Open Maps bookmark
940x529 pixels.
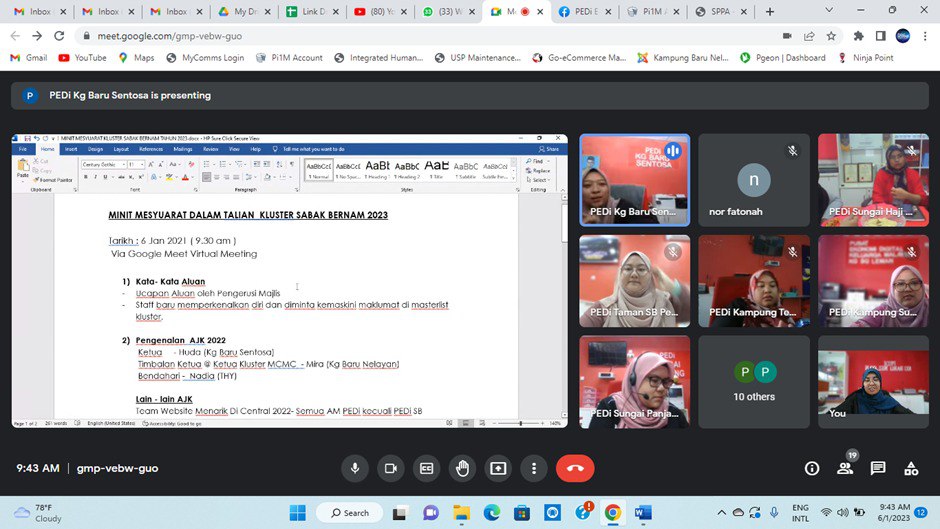click(x=137, y=58)
